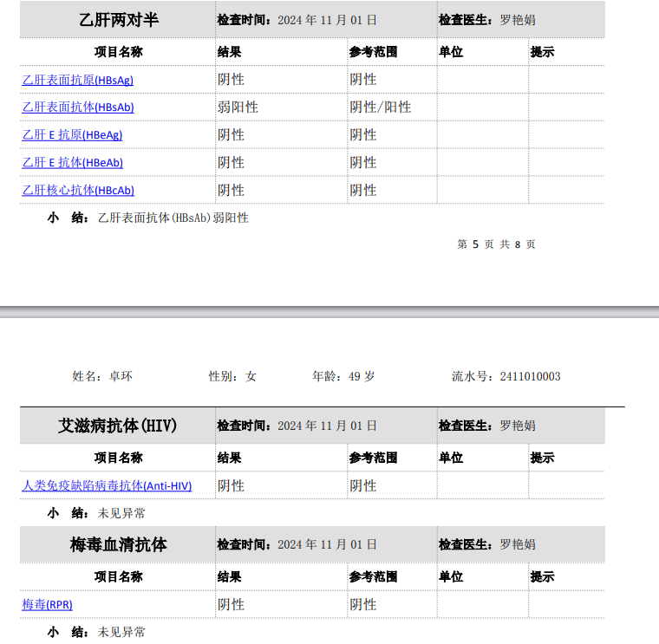Select the Anti-HIV result 阴性

232,485
